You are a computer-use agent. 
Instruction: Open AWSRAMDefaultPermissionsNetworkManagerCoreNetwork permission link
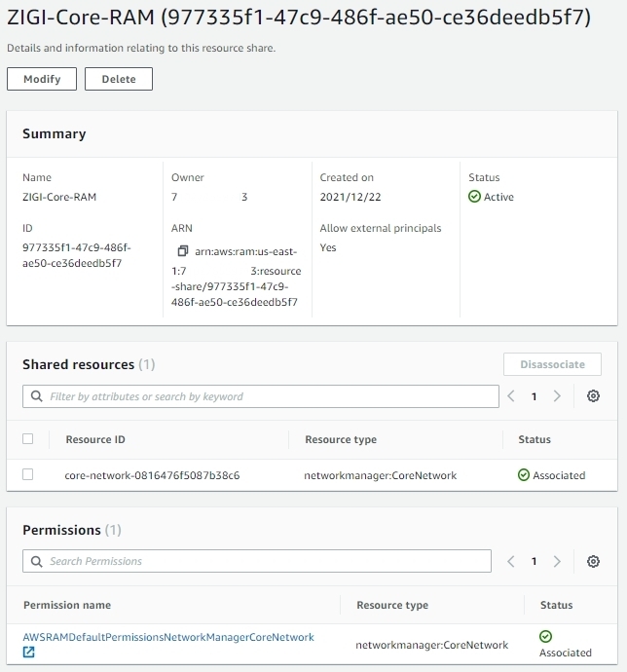(x=168, y=637)
